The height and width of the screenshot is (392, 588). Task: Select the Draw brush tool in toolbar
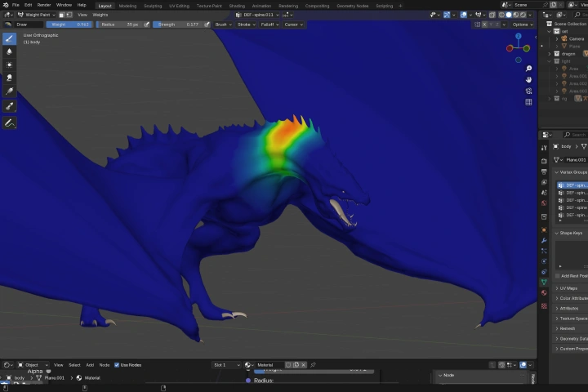point(9,38)
